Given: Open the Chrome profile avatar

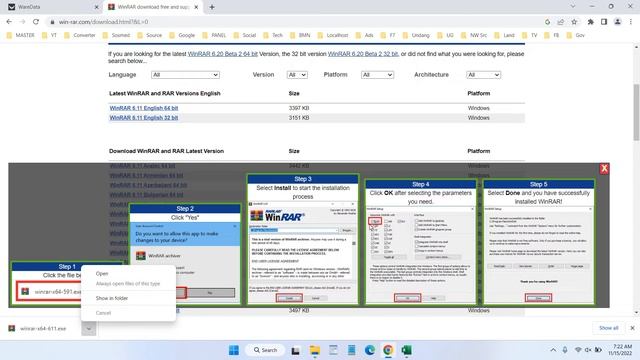Looking at the screenshot, I should click(618, 22).
